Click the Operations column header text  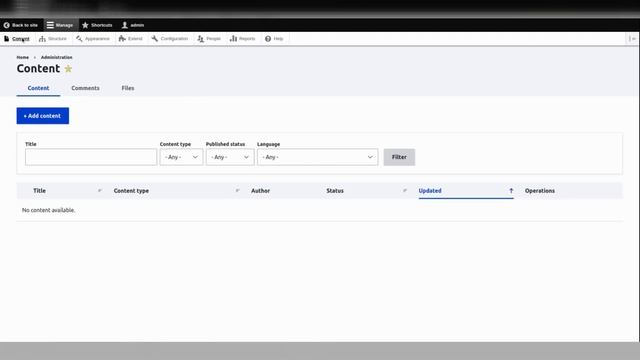[540, 191]
